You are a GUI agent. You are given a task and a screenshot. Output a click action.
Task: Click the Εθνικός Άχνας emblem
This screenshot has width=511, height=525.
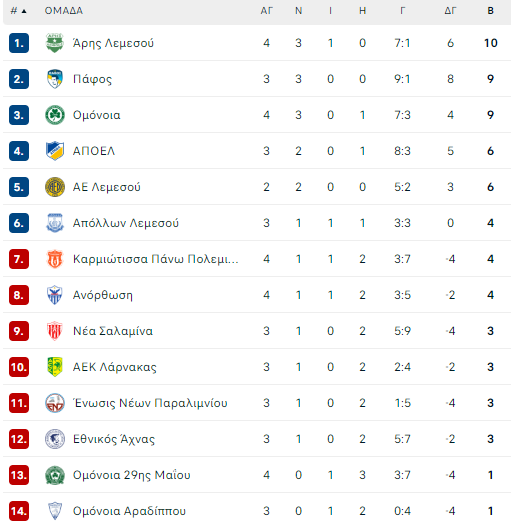pyautogui.click(x=55, y=439)
